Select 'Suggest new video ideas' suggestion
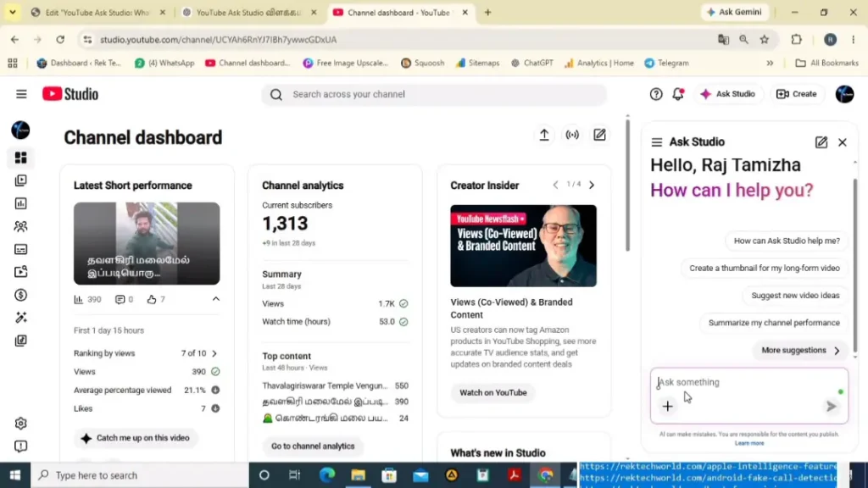The height and width of the screenshot is (488, 868). [x=795, y=296]
